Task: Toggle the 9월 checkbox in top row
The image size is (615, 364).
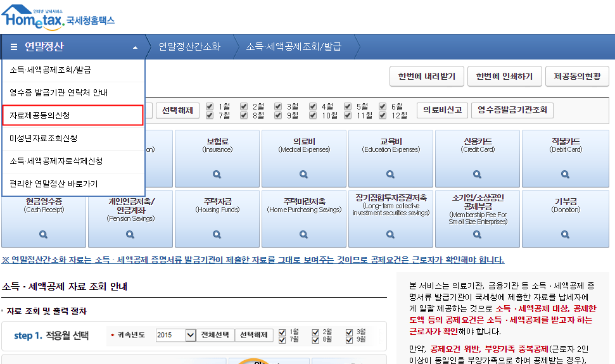Action: click(x=278, y=115)
